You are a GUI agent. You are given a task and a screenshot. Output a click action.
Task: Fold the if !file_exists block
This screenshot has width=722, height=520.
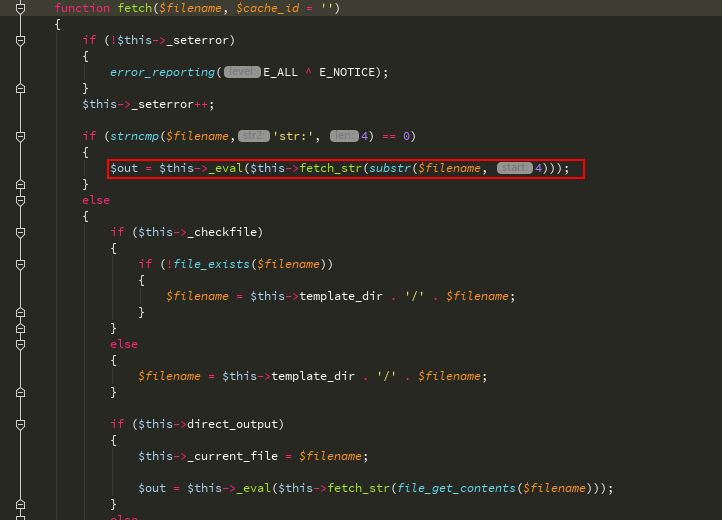20,264
